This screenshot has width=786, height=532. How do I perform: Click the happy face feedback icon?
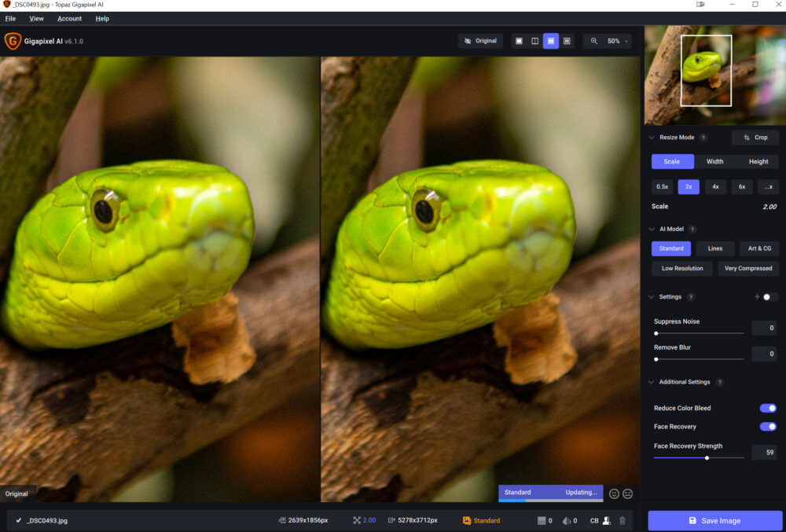(x=614, y=493)
